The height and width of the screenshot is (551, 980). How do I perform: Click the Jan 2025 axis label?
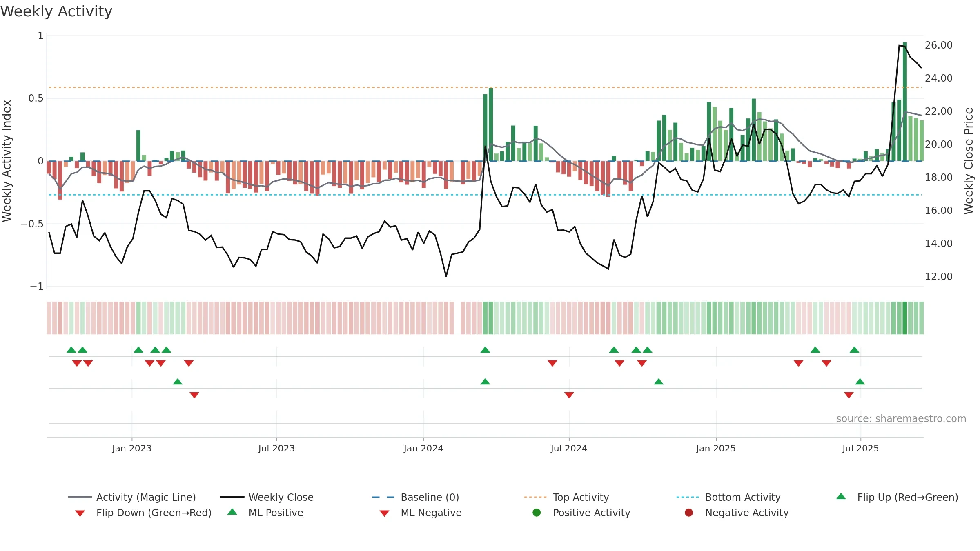tap(716, 448)
